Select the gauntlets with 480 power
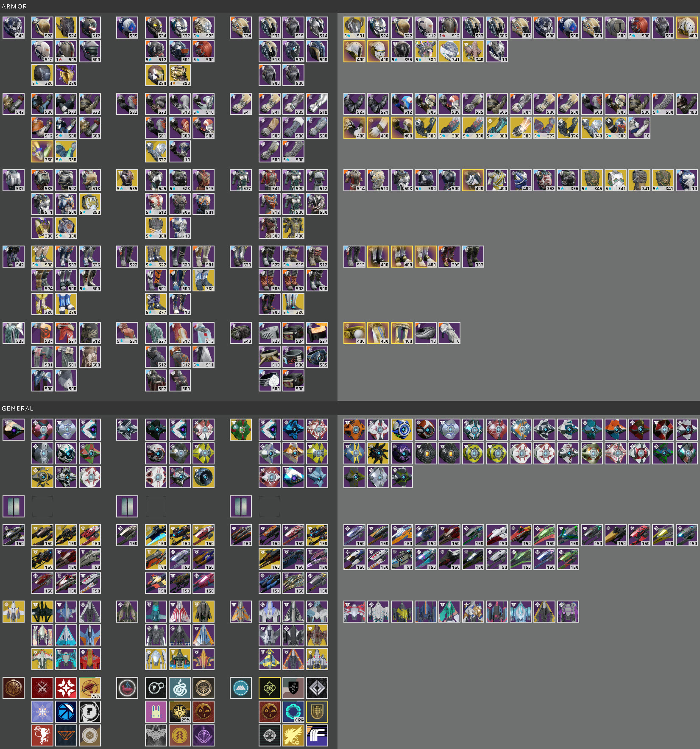 point(687,104)
